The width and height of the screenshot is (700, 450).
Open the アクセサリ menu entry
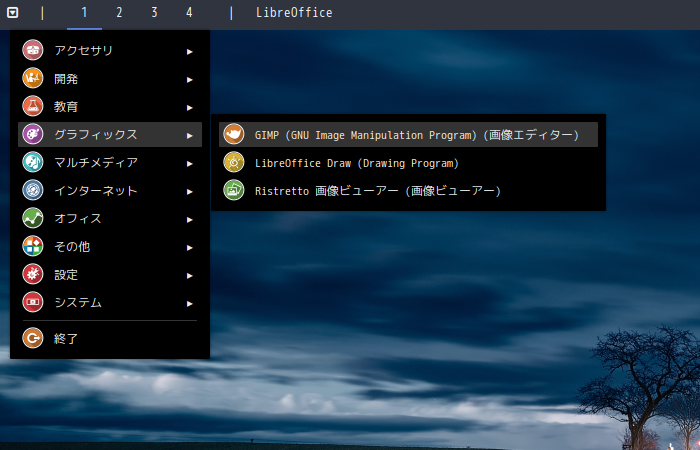coord(110,50)
